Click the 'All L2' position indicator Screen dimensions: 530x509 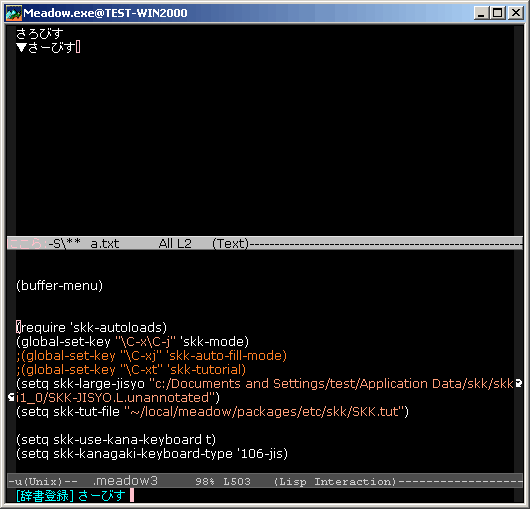[x=175, y=243]
